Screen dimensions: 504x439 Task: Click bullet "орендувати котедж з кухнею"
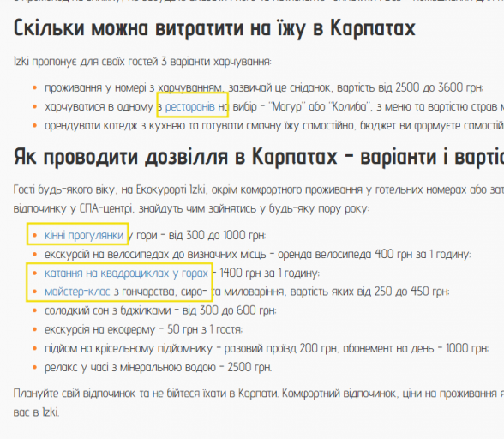[274, 126]
